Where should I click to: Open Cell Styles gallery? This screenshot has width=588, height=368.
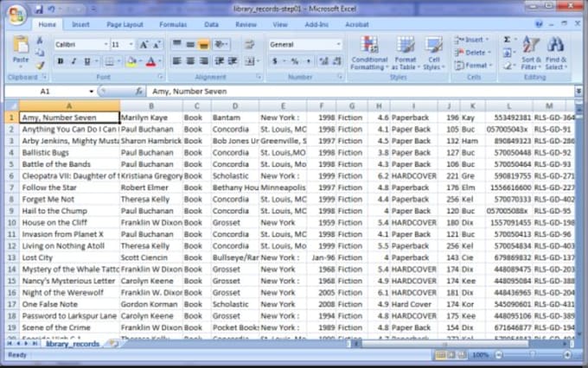pos(433,53)
